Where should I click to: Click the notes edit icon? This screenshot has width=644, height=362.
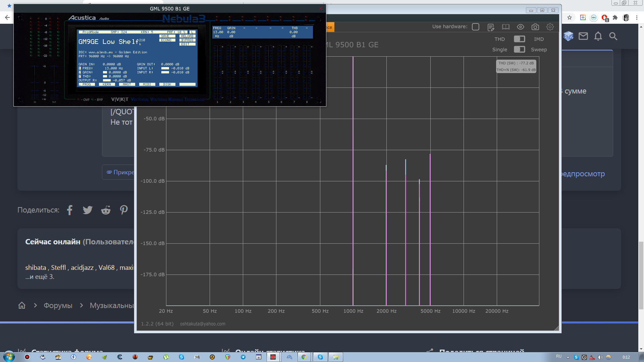(x=491, y=27)
